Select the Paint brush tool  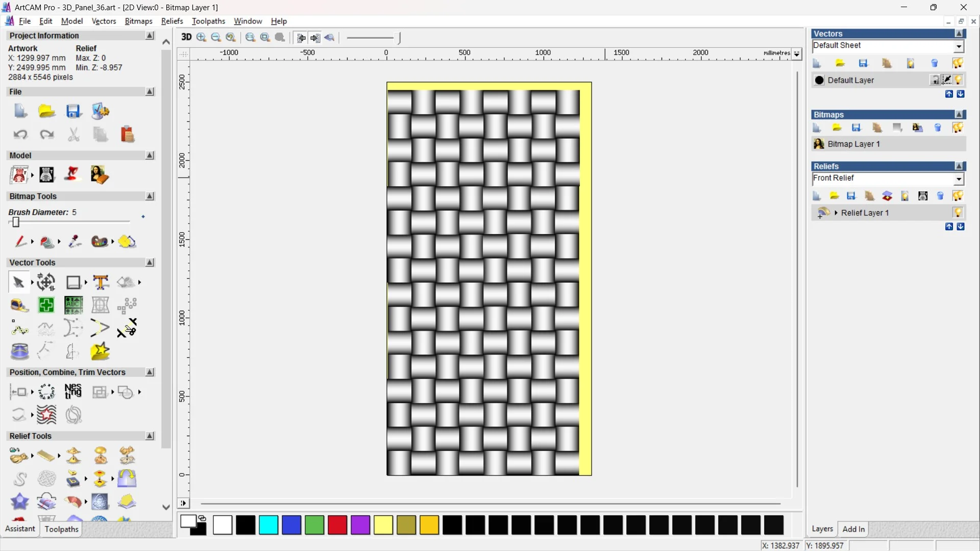pos(20,241)
